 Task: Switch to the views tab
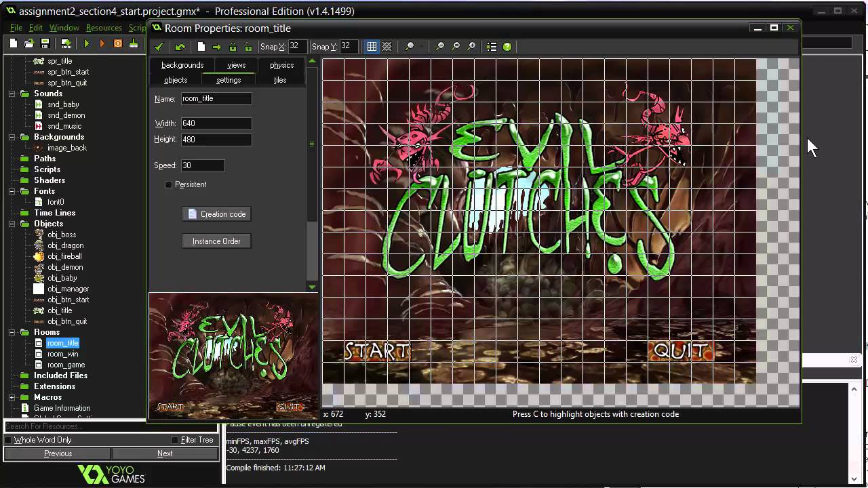tap(237, 65)
